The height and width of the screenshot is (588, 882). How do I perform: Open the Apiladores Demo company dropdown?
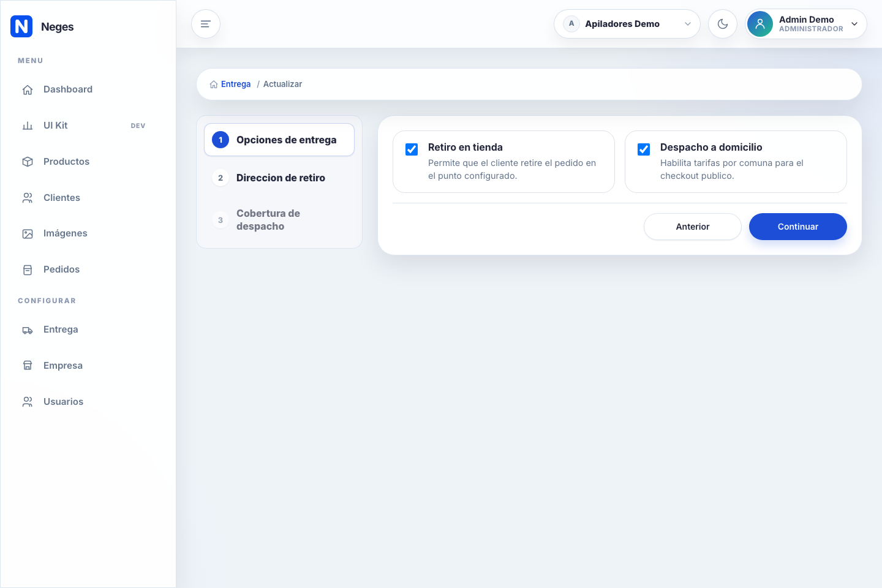[x=627, y=24]
